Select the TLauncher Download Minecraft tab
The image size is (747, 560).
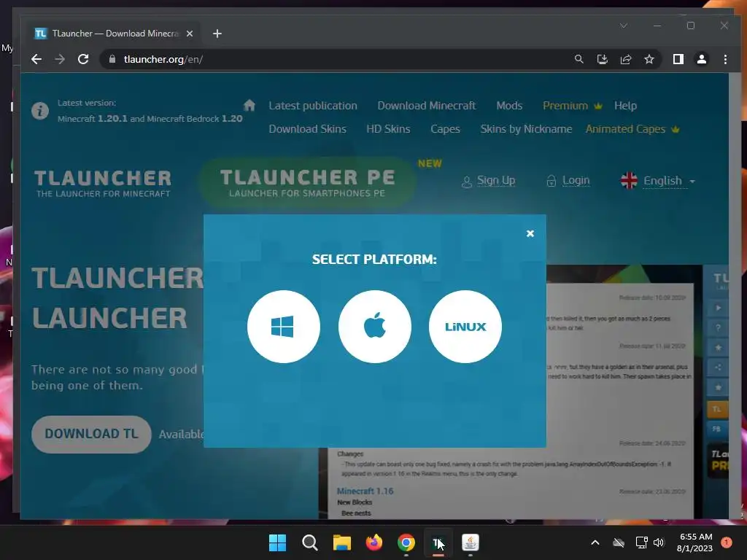click(115, 34)
